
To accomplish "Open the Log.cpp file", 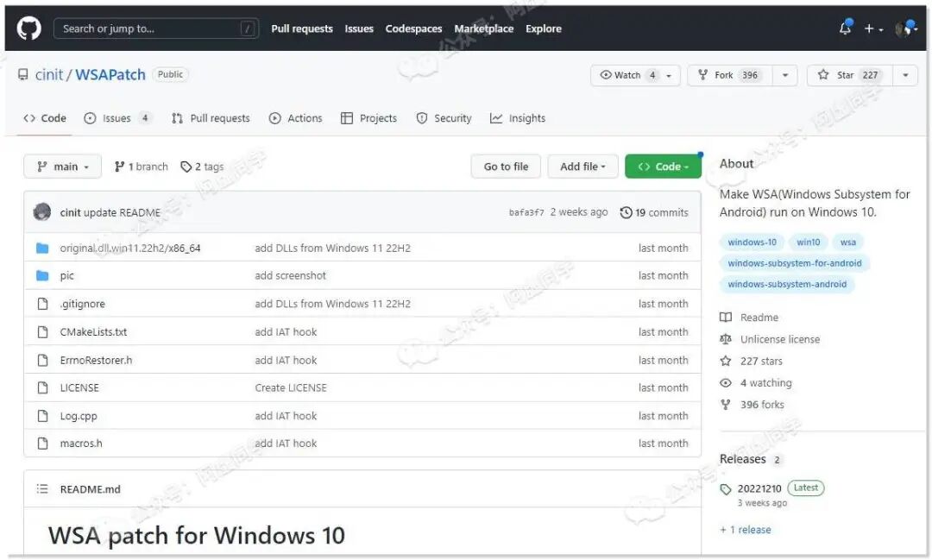I will point(79,416).
